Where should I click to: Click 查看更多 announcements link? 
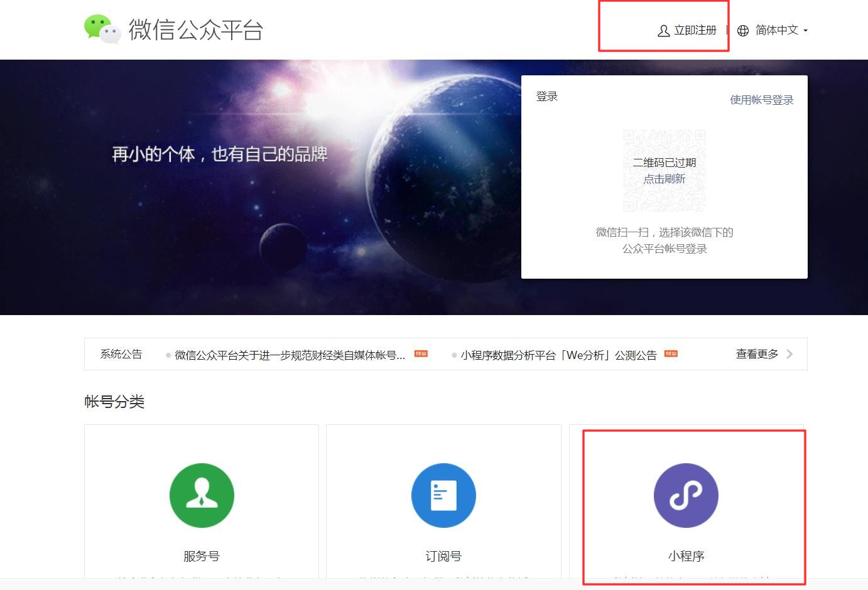[x=757, y=354]
